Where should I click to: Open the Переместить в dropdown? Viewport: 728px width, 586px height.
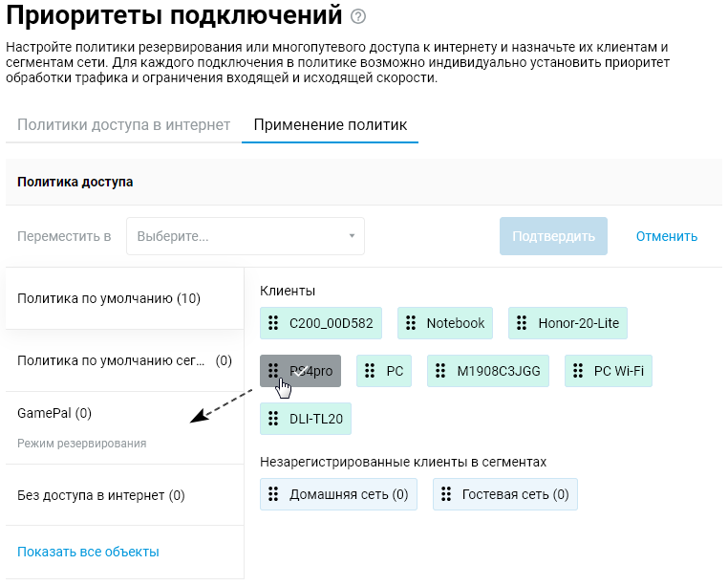tap(245, 236)
